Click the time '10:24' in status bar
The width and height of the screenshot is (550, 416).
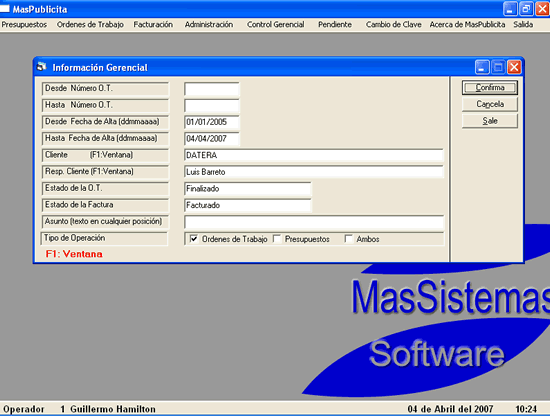(x=526, y=409)
